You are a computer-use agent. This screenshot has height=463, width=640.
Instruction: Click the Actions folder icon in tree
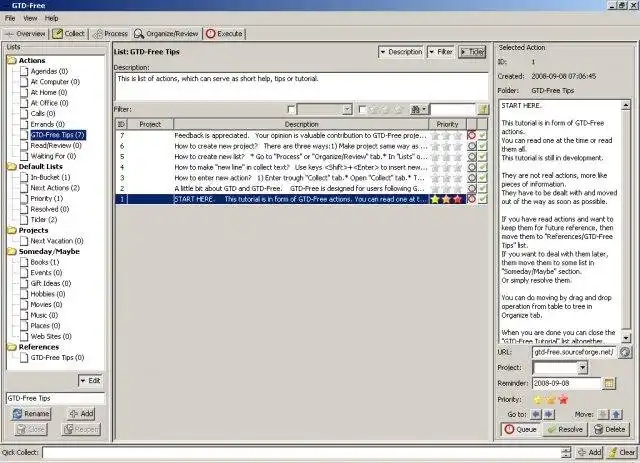click(x=11, y=60)
